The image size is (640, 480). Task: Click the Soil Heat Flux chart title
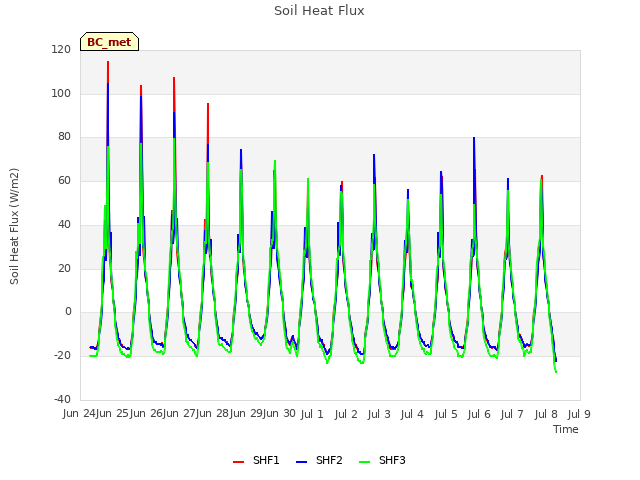click(x=319, y=11)
